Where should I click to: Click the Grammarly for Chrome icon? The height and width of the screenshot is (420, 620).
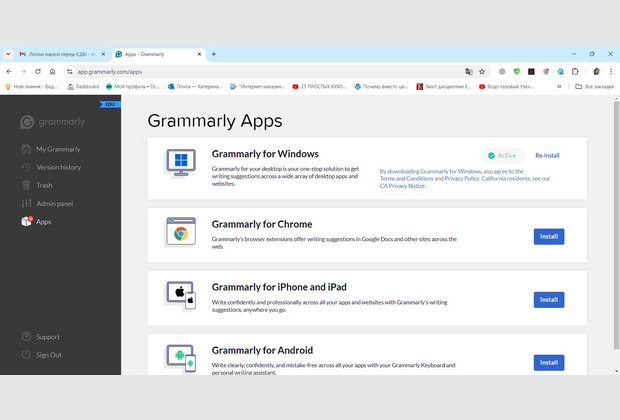click(x=181, y=232)
